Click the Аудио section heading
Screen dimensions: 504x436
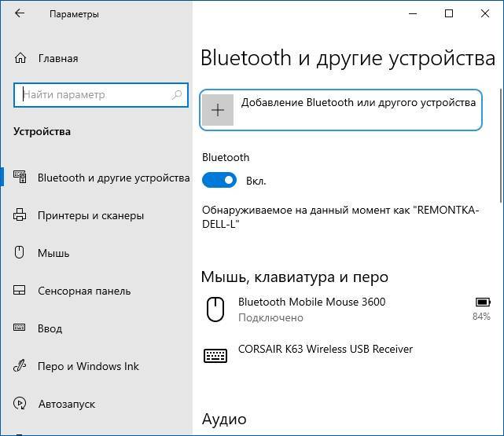[224, 420]
